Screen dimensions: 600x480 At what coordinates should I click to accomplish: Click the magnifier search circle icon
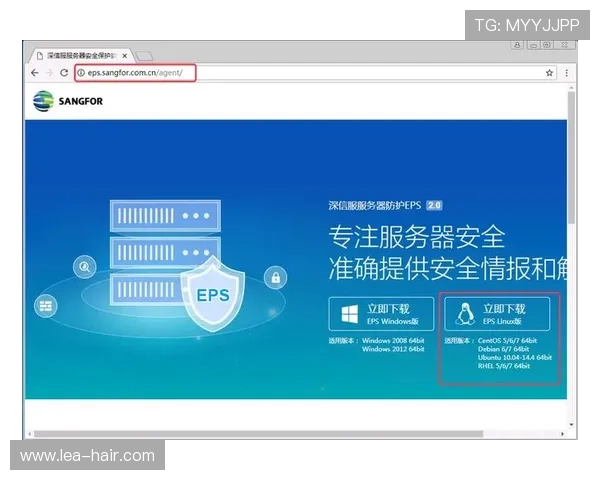pos(84,266)
